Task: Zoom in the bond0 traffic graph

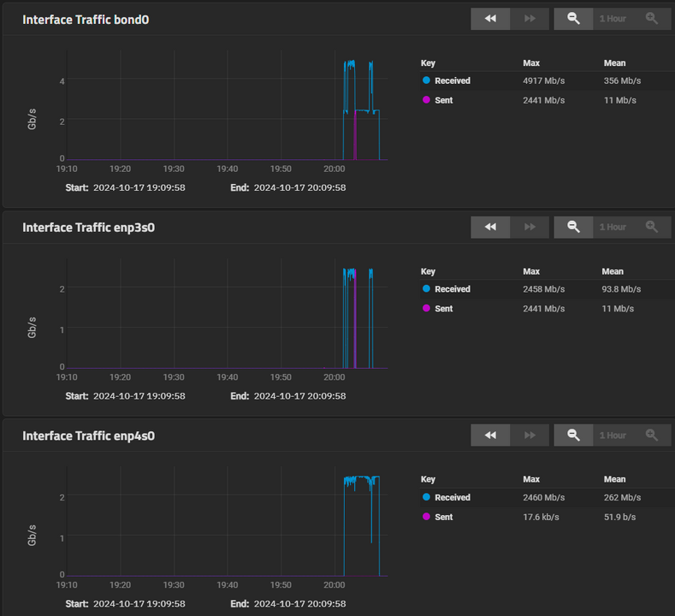Action: coord(652,19)
